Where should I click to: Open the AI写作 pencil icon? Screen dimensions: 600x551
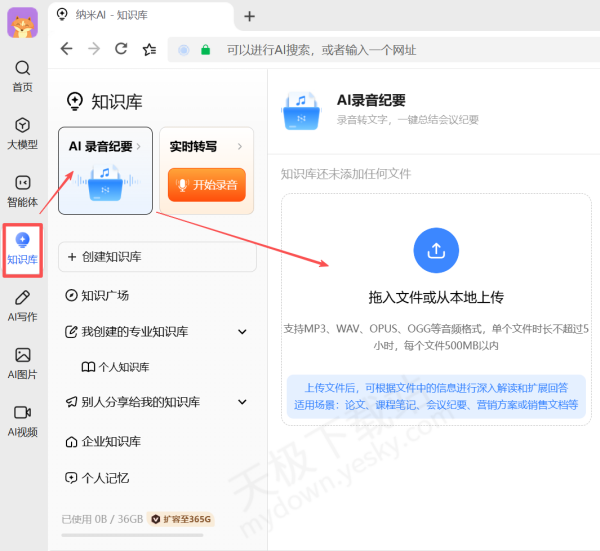pyautogui.click(x=22, y=298)
